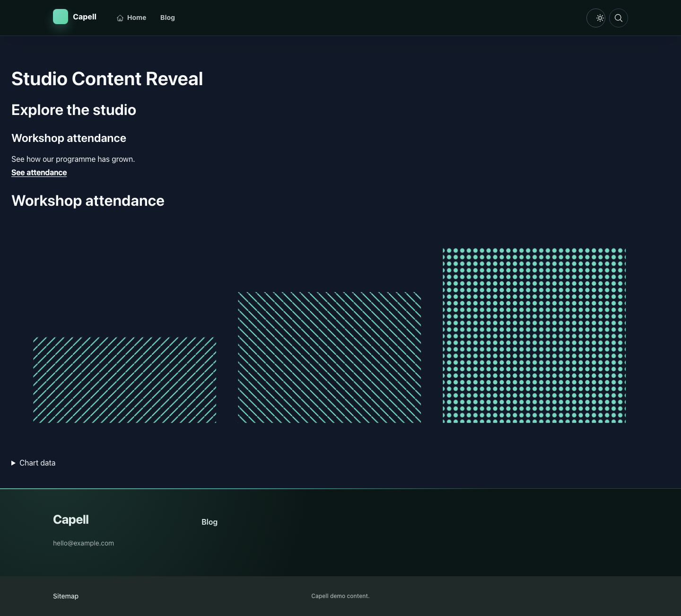This screenshot has height=616, width=681.
Task: Click the green Capell logo icon
Action: tap(61, 17)
